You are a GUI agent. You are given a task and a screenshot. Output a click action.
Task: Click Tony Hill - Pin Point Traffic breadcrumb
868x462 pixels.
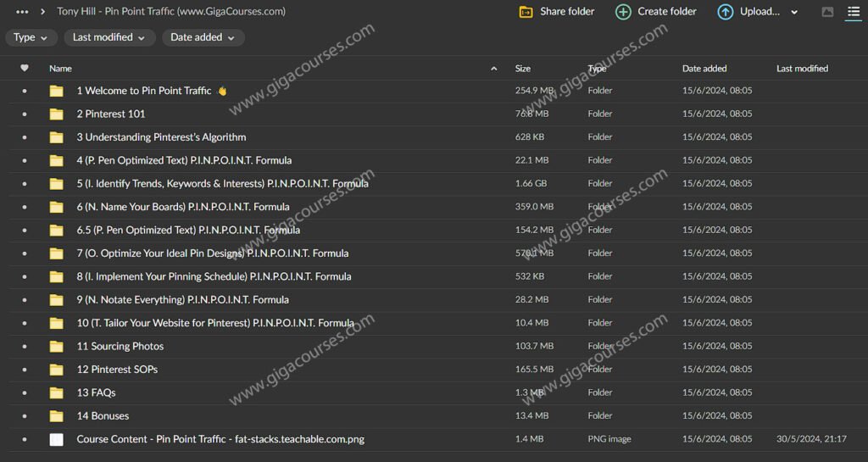coord(171,12)
